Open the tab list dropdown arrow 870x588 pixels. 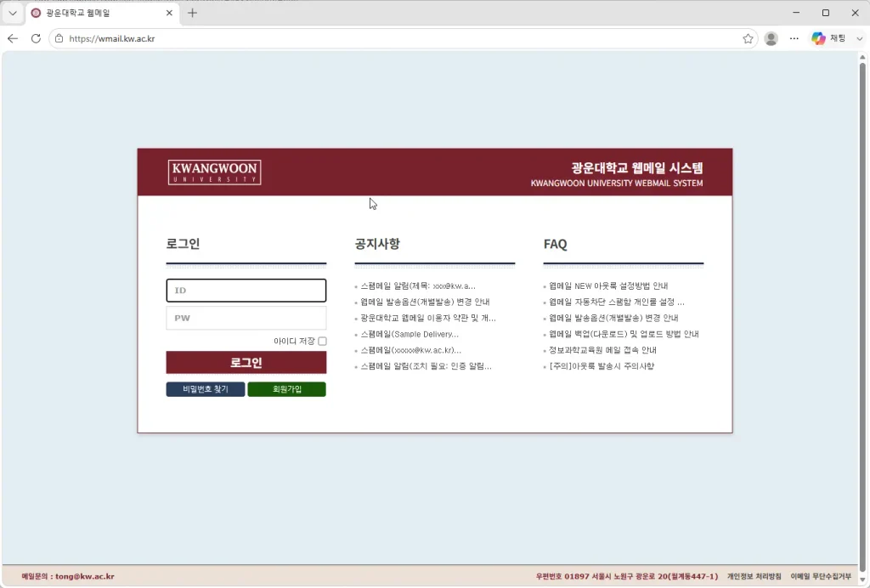[12, 13]
